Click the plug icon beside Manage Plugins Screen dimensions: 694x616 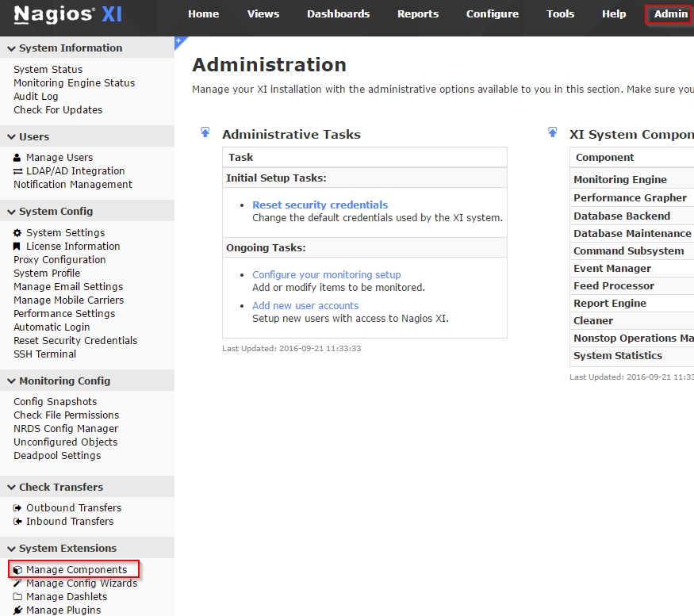(x=17, y=610)
